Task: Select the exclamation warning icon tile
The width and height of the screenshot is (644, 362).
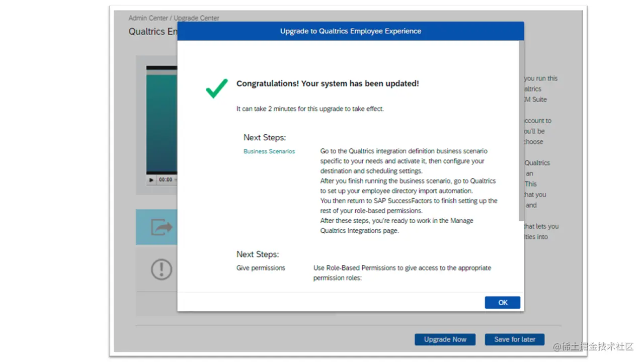Action: pos(157,269)
